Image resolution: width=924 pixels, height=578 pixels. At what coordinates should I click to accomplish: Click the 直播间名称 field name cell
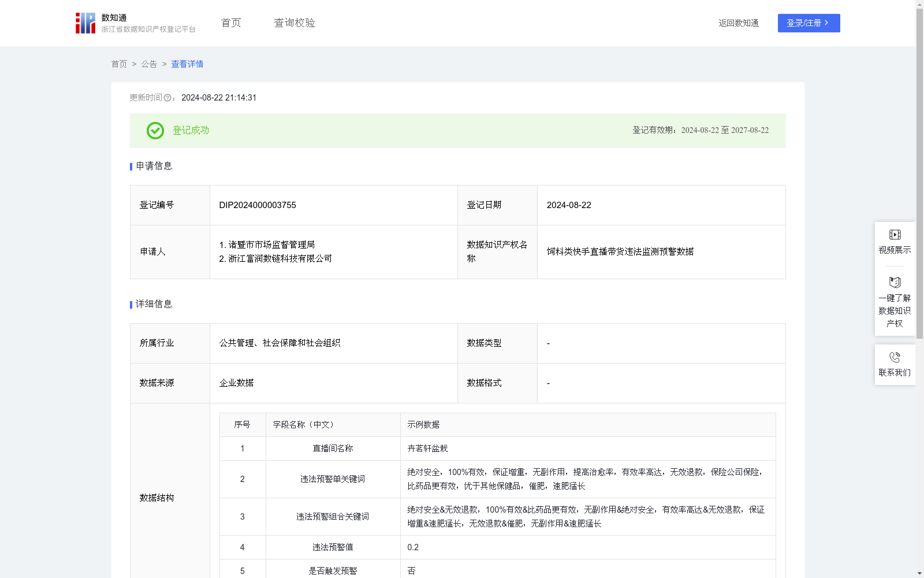[x=333, y=449]
